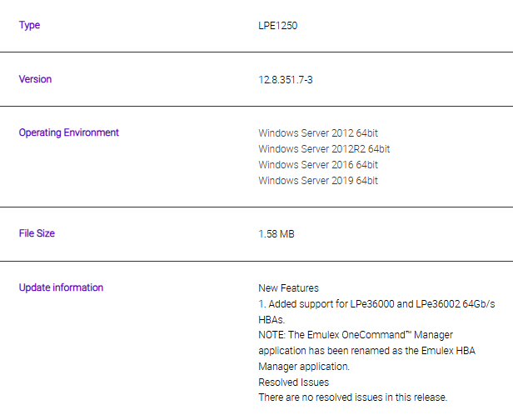Select the Windows Server 2012R2 64bit entry

[324, 149]
